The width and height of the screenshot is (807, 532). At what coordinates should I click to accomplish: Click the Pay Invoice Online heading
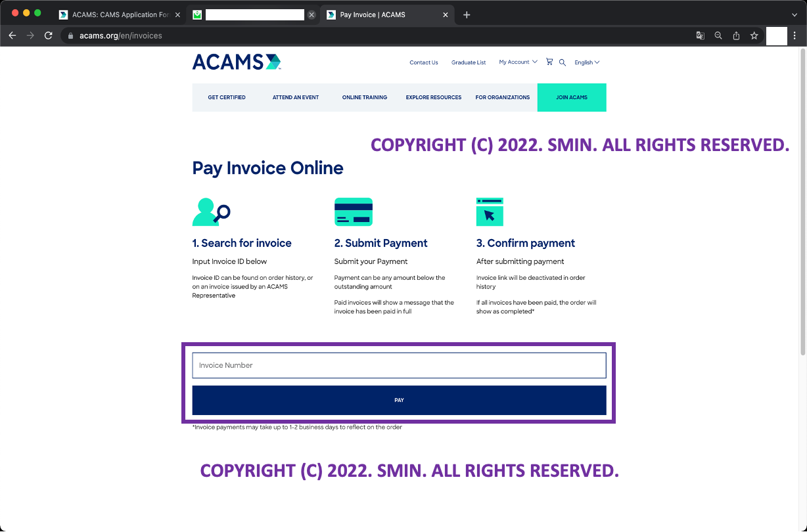click(x=267, y=168)
